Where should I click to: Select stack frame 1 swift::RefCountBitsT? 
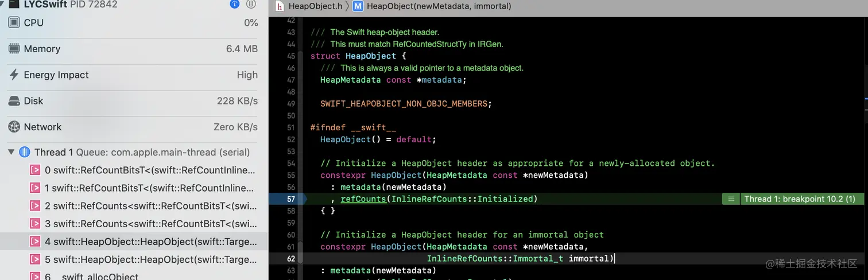[x=133, y=188]
